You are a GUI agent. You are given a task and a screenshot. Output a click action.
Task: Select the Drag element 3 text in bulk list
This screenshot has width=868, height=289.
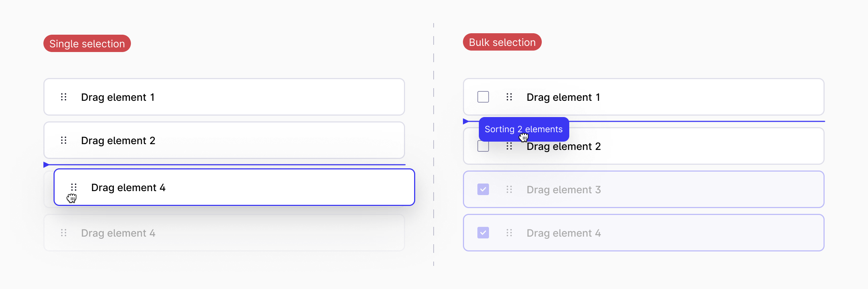[563, 190]
